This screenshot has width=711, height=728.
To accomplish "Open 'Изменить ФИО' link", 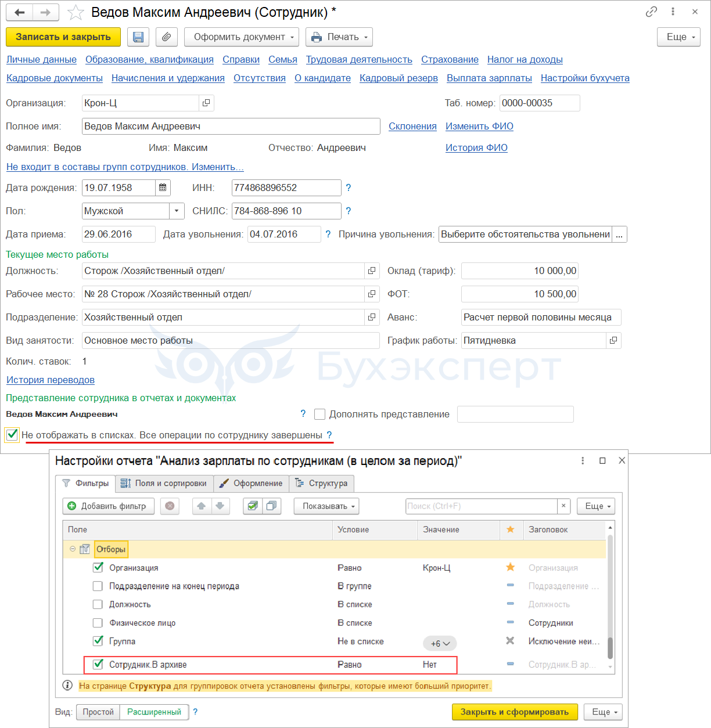I will pyautogui.click(x=479, y=126).
